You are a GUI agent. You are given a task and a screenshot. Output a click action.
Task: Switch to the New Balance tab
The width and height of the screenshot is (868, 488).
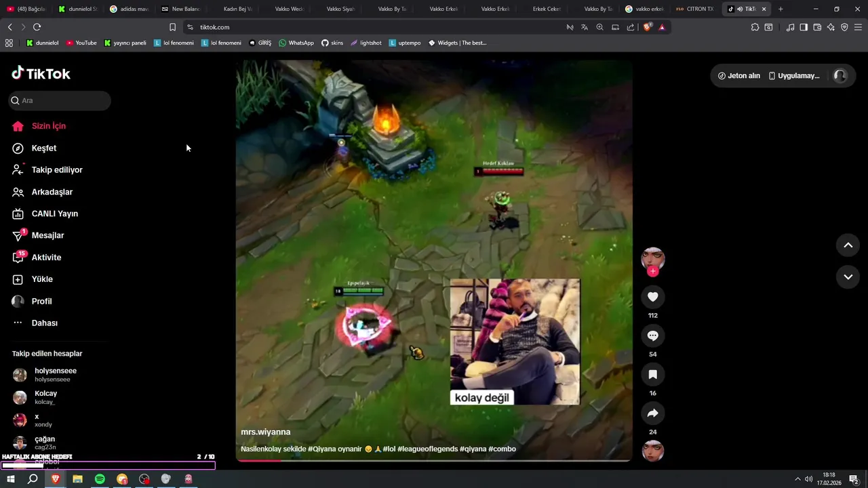pyautogui.click(x=180, y=9)
